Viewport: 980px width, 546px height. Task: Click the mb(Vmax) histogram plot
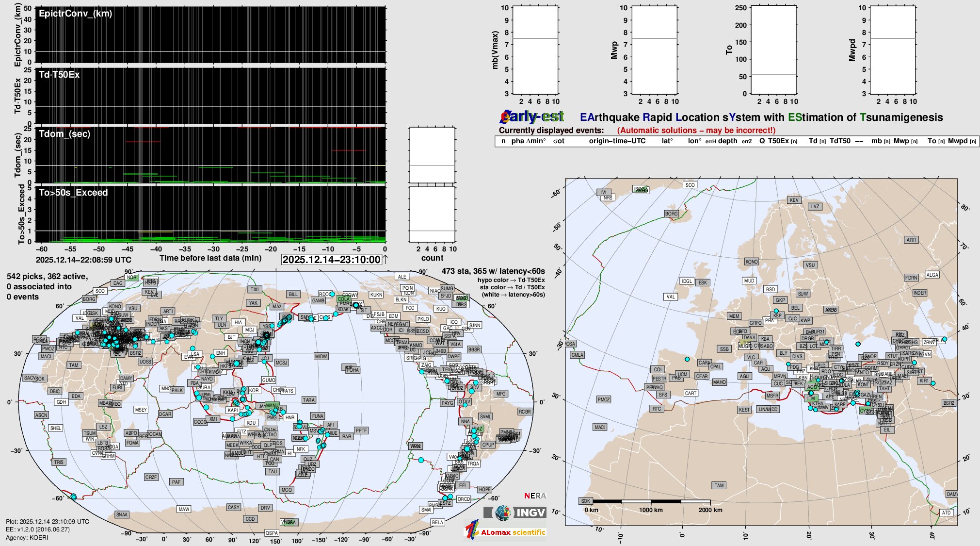[x=534, y=50]
